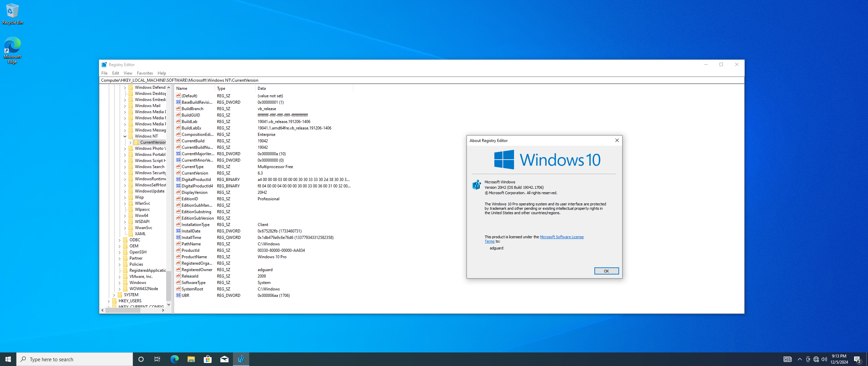Close the About Registry Editor dialog

[x=617, y=140]
